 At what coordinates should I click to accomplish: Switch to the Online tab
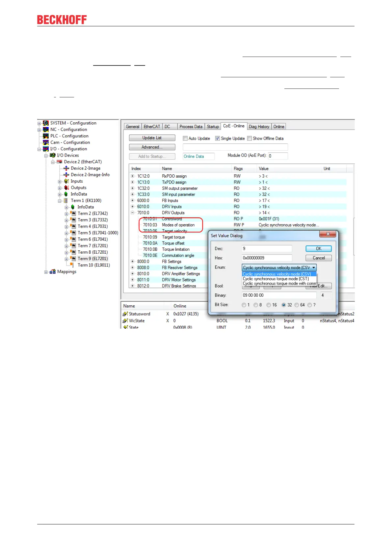pos(279,127)
